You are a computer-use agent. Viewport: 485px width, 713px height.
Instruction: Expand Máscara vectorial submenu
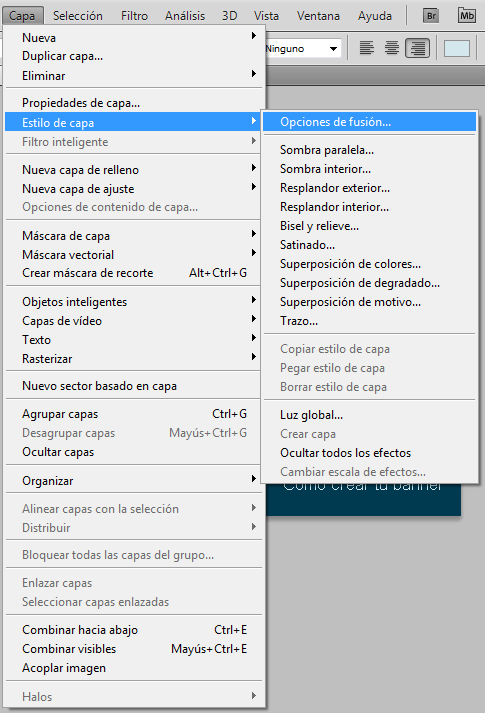pyautogui.click(x=134, y=255)
